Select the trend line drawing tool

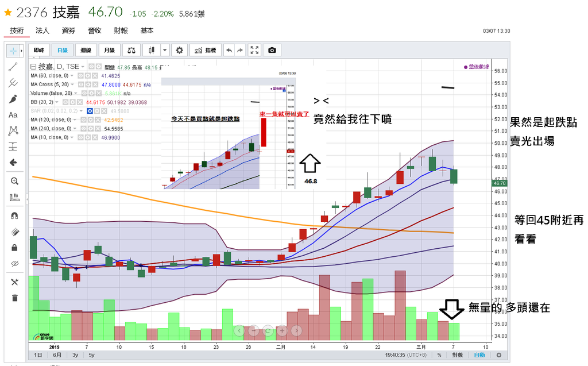pyautogui.click(x=13, y=67)
